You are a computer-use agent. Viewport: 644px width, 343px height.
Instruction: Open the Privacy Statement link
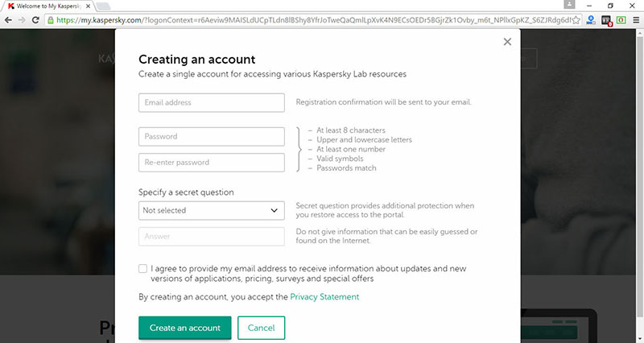[x=324, y=296]
